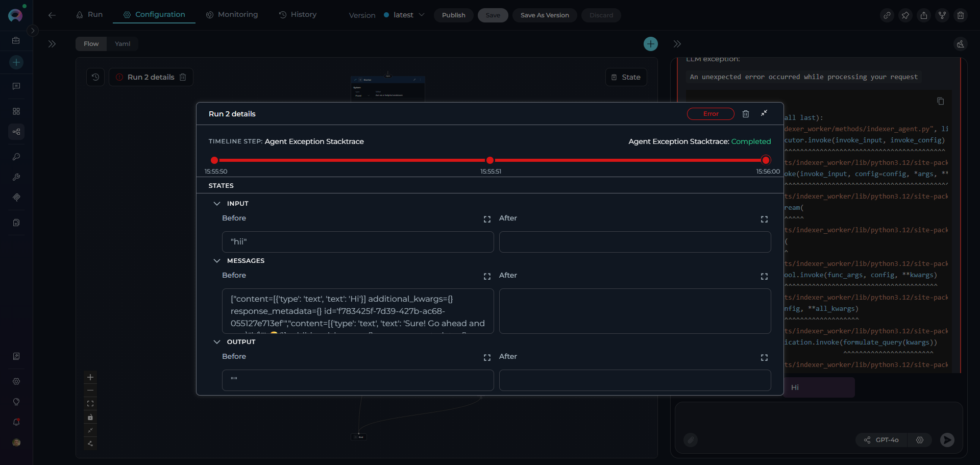This screenshot has height=465, width=980.
Task: Collapse the MESSAGES state section
Action: tap(217, 261)
